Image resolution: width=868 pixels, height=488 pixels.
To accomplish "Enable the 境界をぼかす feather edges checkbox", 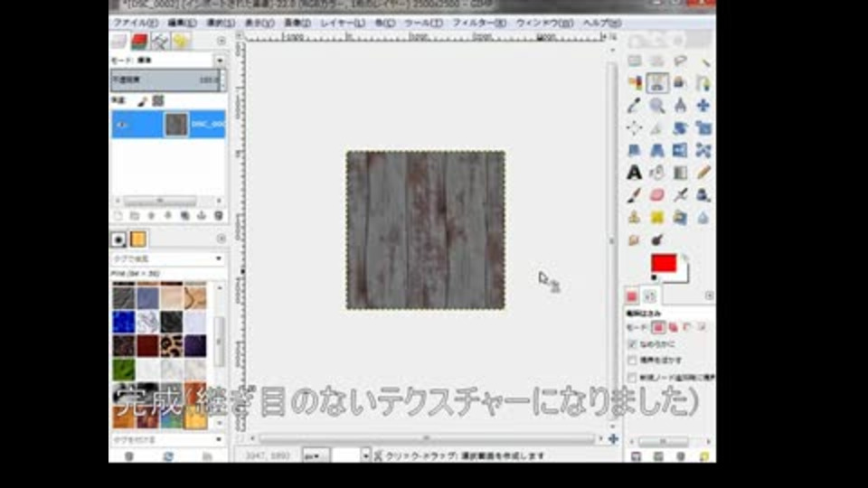I will [x=632, y=361].
